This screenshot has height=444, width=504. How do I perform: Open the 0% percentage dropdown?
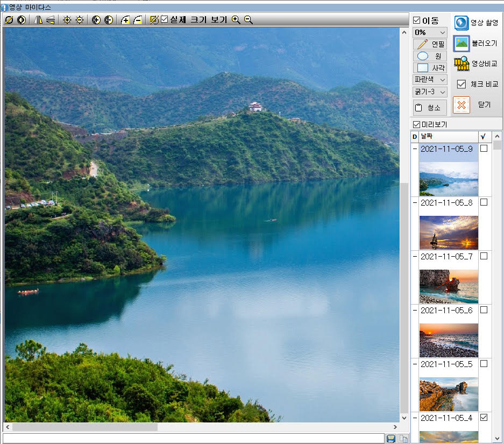click(x=430, y=32)
